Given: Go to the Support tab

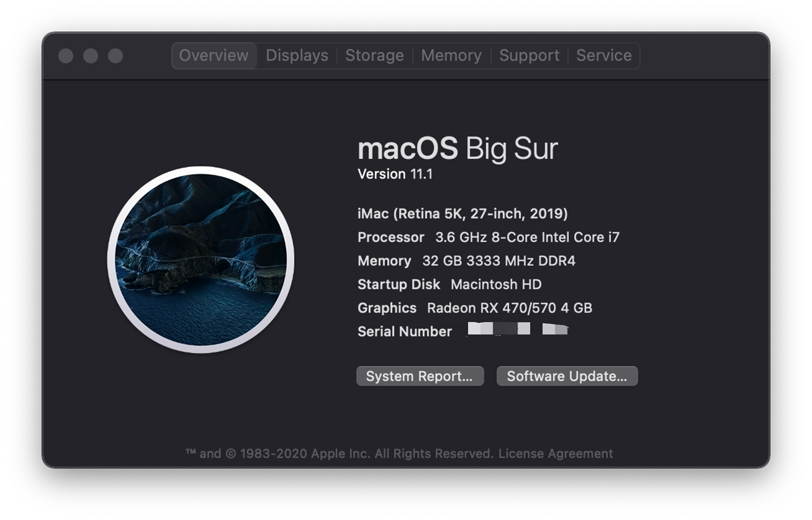Looking at the screenshot, I should [529, 55].
